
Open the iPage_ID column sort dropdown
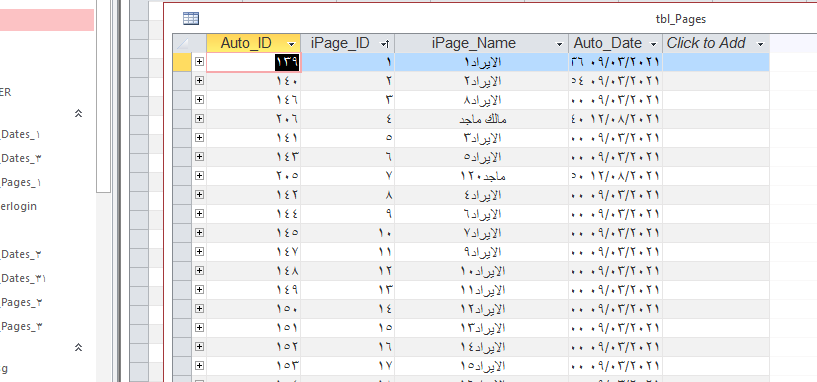pos(385,44)
